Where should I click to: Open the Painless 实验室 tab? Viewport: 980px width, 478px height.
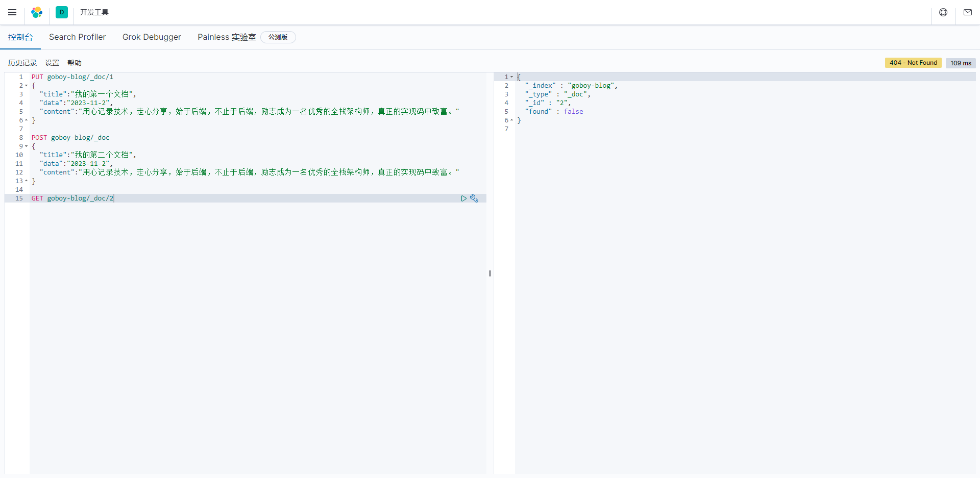point(227,37)
